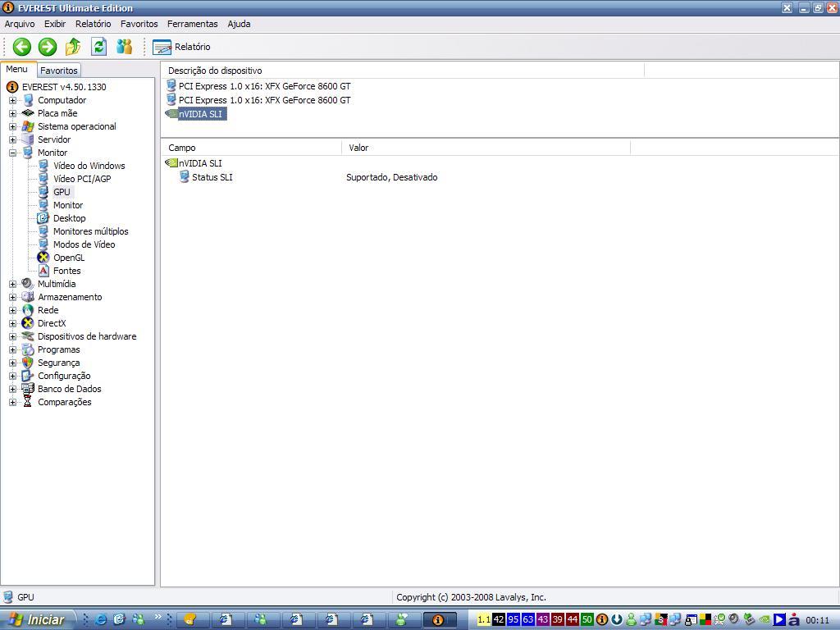Open the Relatório report wizard button

coord(181,47)
